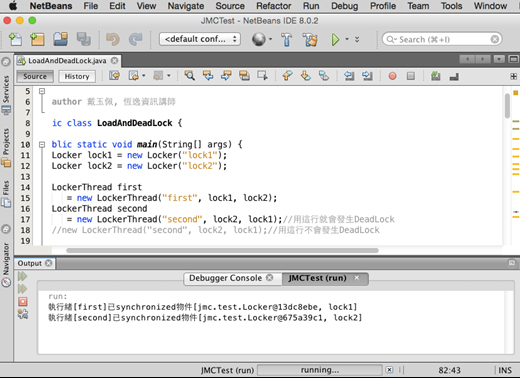Screen dimensions: 520x378
Task: Click the New File toolbar icon
Action: pyautogui.click(x=15, y=39)
